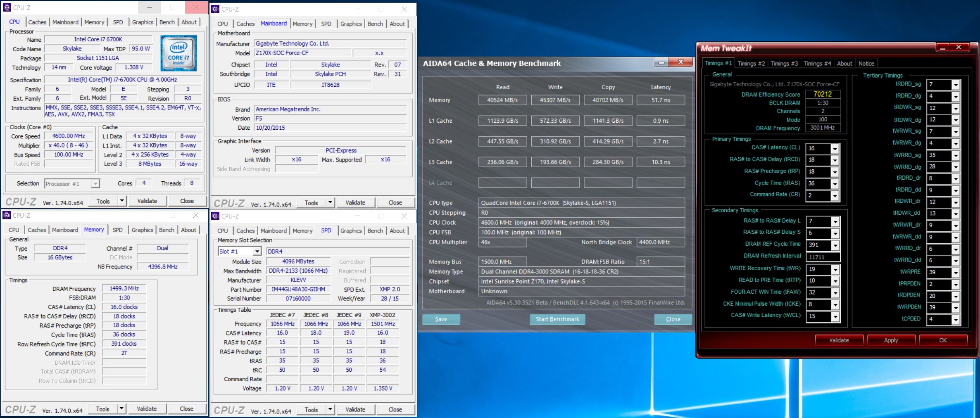Open the Notice tab in Mem TweakIt
This screenshot has height=418, width=980.
[866, 64]
